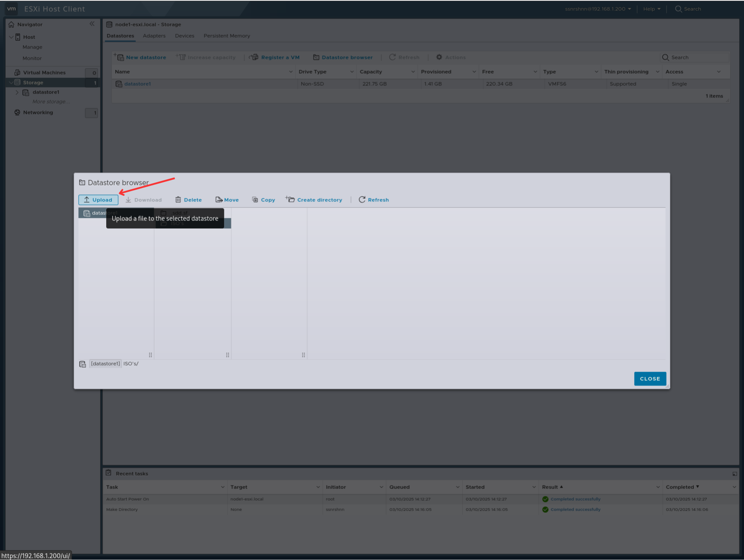Click the Copy file icon

255,200
